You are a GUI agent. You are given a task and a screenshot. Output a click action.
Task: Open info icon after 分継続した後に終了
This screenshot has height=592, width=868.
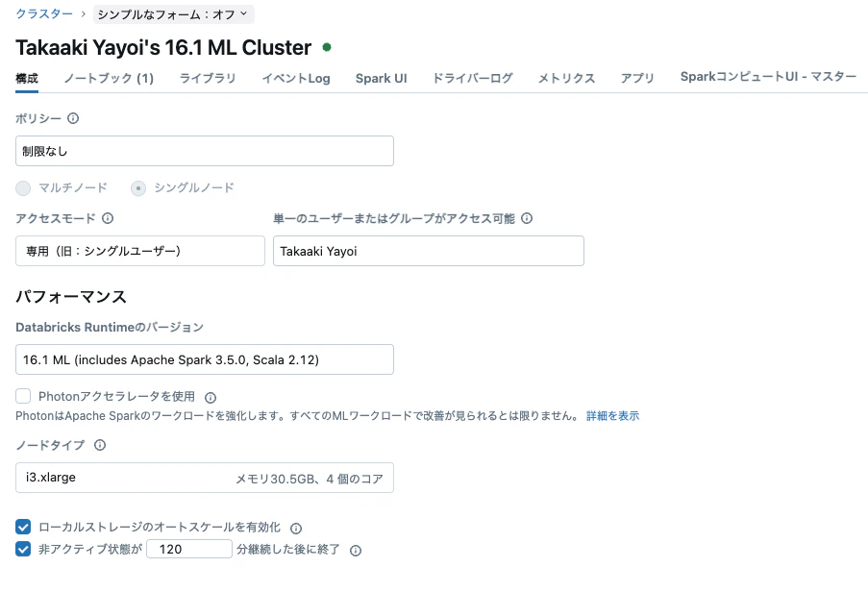(x=356, y=551)
